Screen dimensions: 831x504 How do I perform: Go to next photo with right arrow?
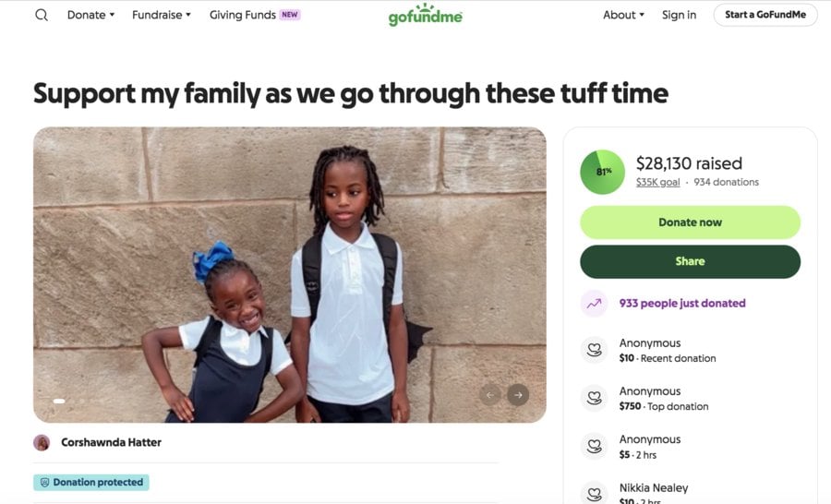518,395
